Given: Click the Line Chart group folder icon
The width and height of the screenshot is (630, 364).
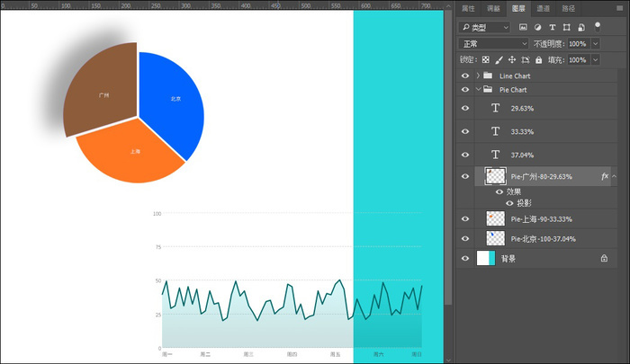Looking at the screenshot, I should (488, 75).
